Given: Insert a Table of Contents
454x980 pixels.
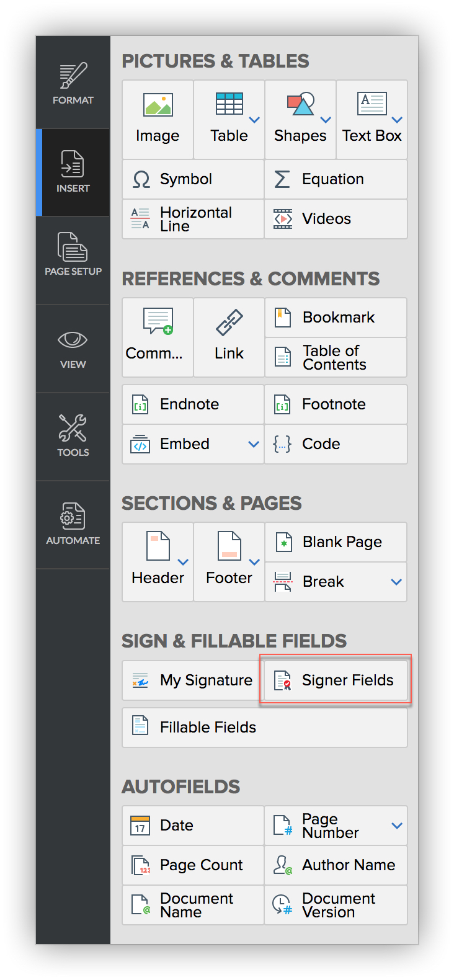Looking at the screenshot, I should point(336,357).
